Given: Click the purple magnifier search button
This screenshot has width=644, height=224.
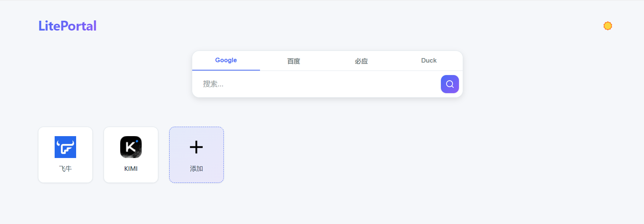Looking at the screenshot, I should point(450,84).
